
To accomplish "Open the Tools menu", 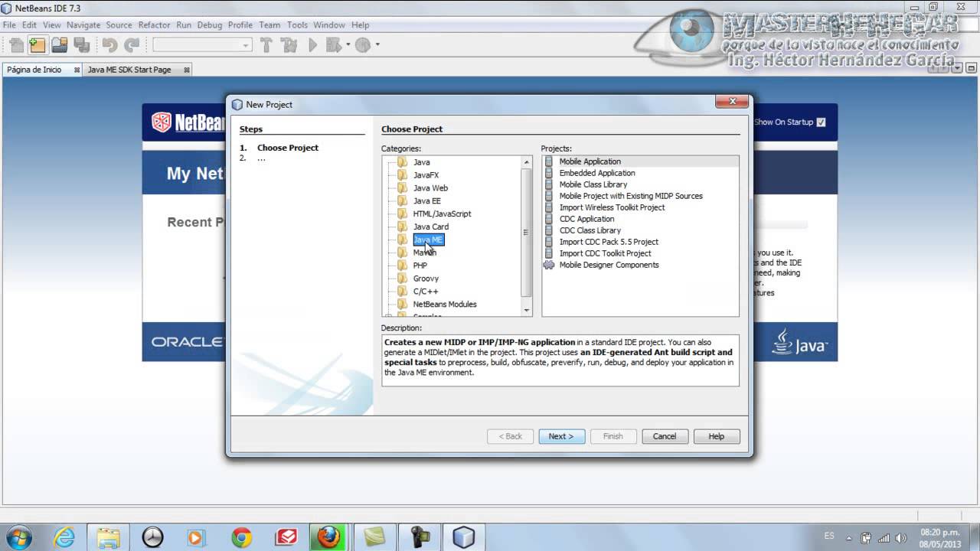I will click(297, 24).
